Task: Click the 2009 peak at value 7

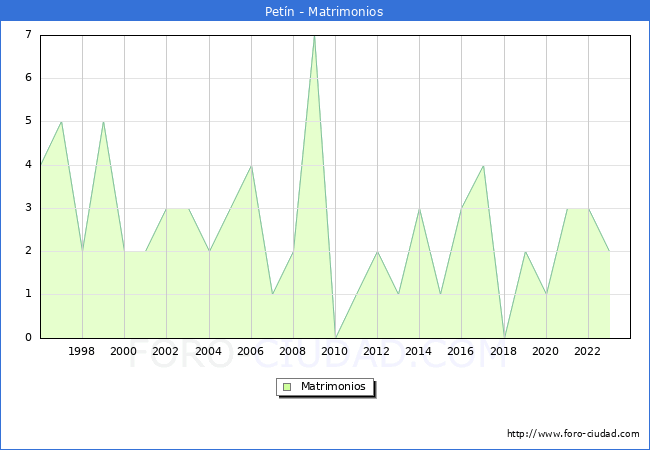Action: click(x=314, y=36)
